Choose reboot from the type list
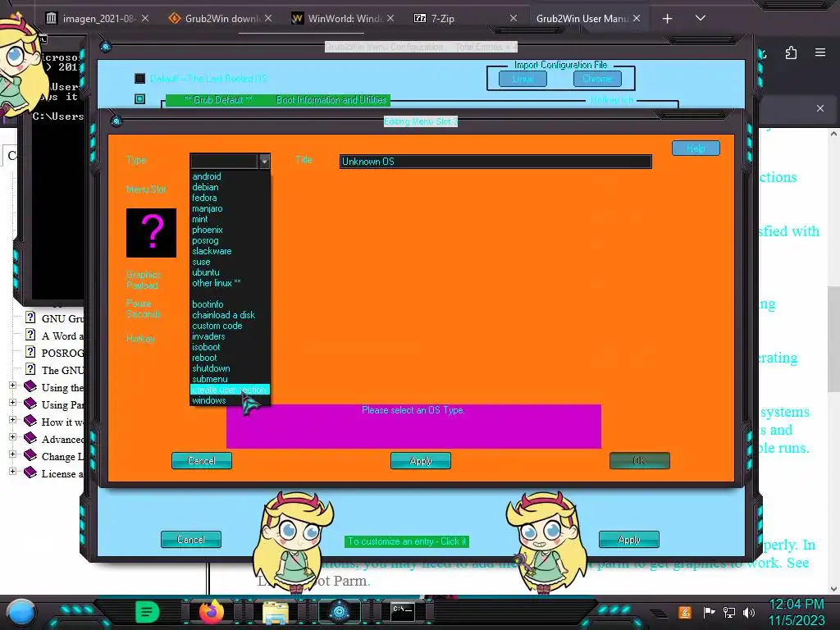 tap(204, 358)
